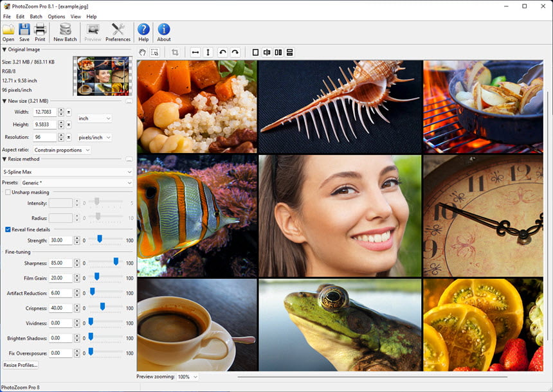Click the preview horizontal scrollbar
This screenshot has height=392, width=553.
(372, 377)
